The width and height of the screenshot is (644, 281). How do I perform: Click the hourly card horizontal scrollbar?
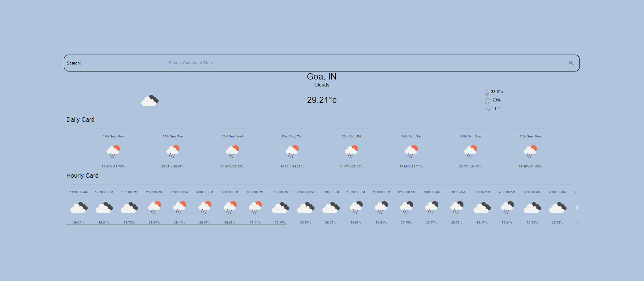[x=176, y=224]
